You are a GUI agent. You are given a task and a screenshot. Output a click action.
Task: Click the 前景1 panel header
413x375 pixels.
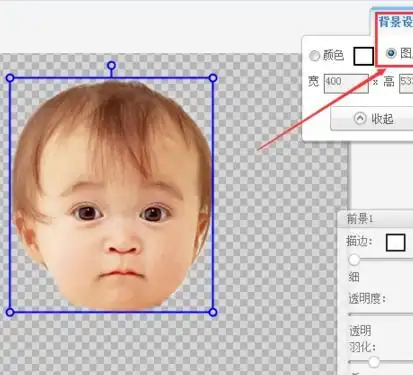pyautogui.click(x=375, y=219)
